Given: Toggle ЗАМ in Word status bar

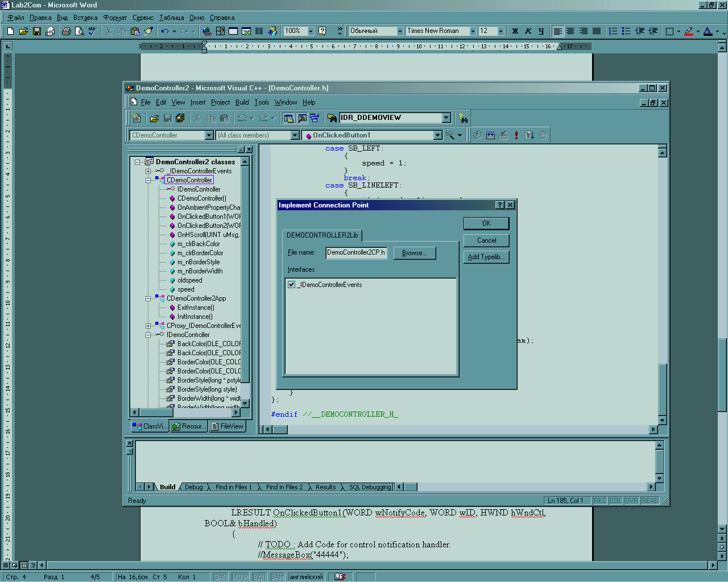Looking at the screenshot, I should coord(278,577).
